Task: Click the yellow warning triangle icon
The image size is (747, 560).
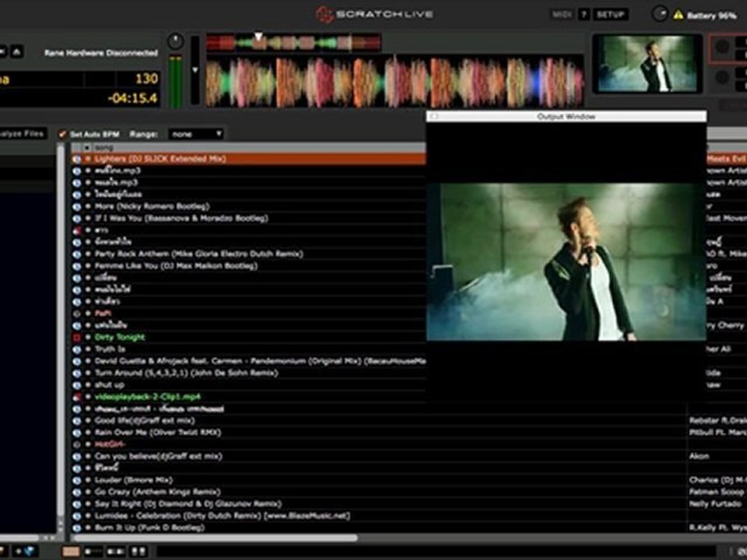Action: coord(678,15)
